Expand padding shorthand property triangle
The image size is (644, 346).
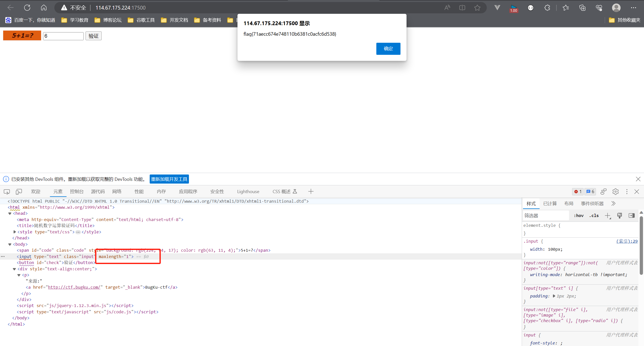pyautogui.click(x=554, y=296)
